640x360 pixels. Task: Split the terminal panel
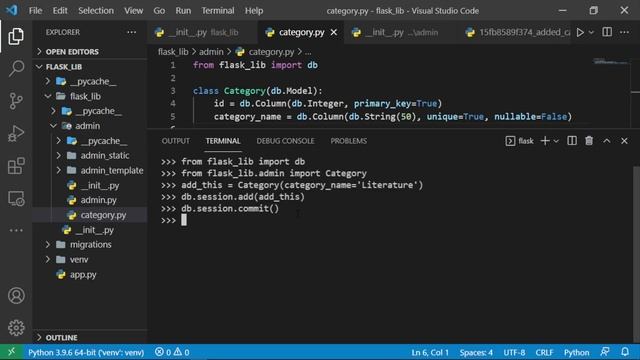[x=572, y=141]
